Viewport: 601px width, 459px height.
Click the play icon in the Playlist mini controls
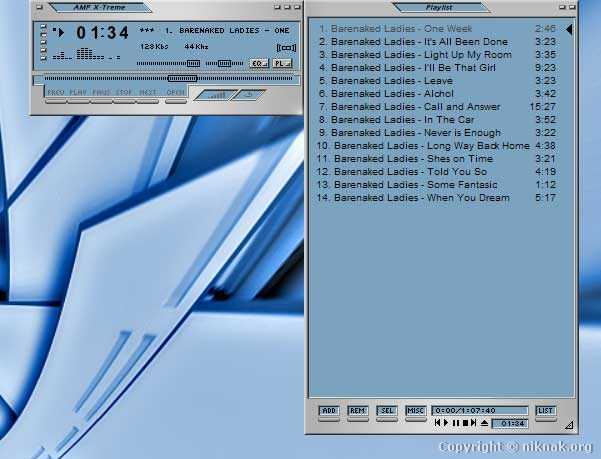[x=446, y=423]
